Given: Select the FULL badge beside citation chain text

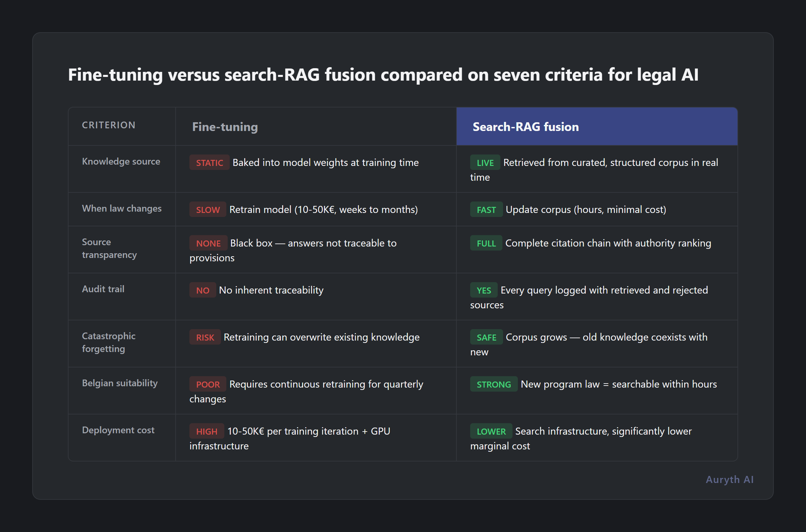Looking at the screenshot, I should pos(485,243).
